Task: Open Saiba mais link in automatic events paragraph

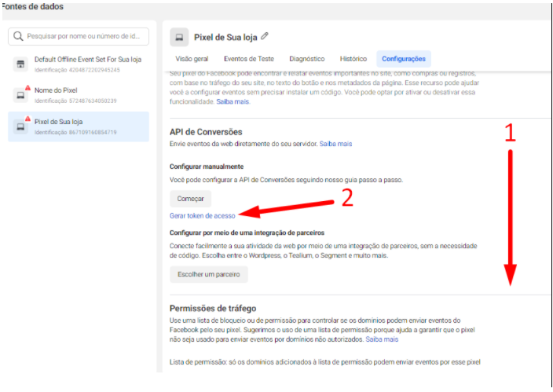Action: pos(233,101)
